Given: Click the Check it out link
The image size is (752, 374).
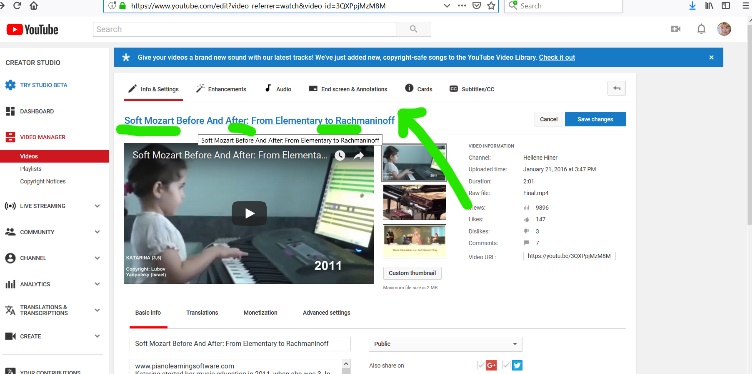Looking at the screenshot, I should [557, 58].
